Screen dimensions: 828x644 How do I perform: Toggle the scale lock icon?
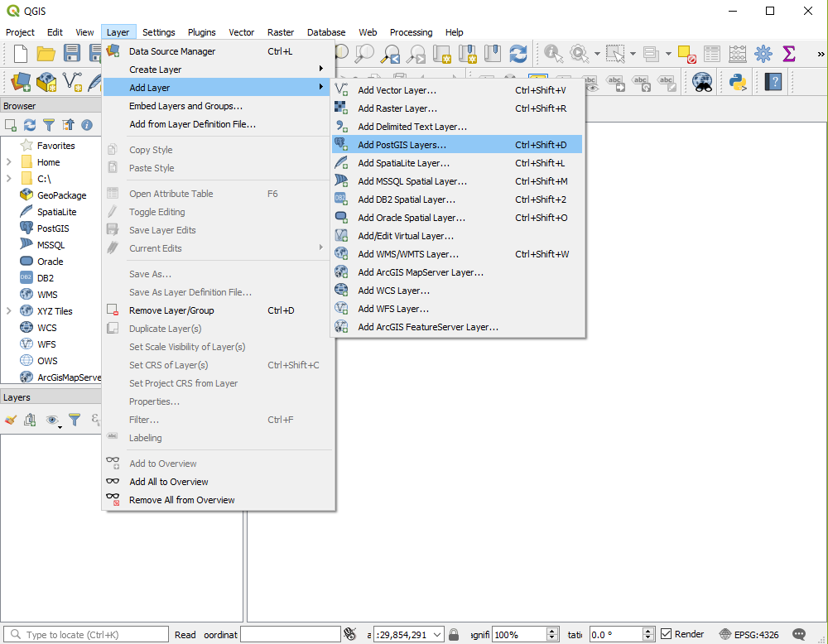click(454, 634)
